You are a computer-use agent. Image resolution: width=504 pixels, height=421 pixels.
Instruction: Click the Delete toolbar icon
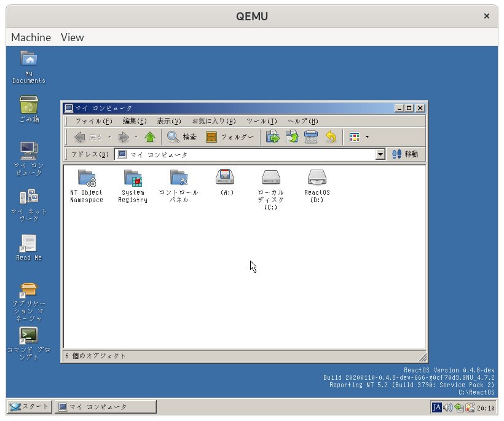311,137
